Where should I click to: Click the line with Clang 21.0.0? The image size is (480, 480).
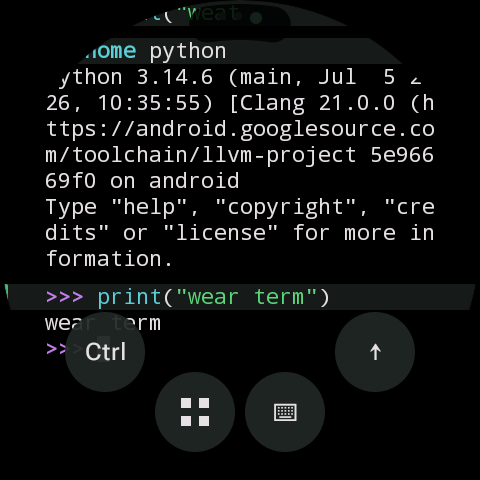[240, 103]
